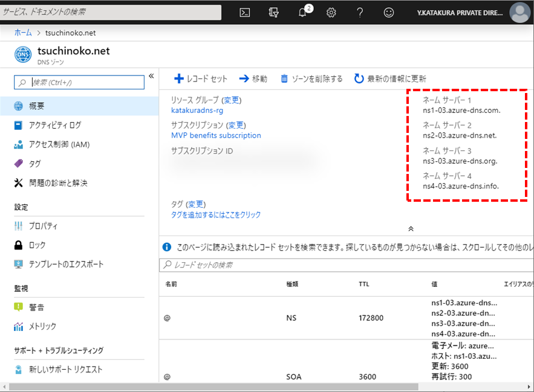Click タグを追加するにはここをクリック link
This screenshot has height=392, width=534.
215,214
